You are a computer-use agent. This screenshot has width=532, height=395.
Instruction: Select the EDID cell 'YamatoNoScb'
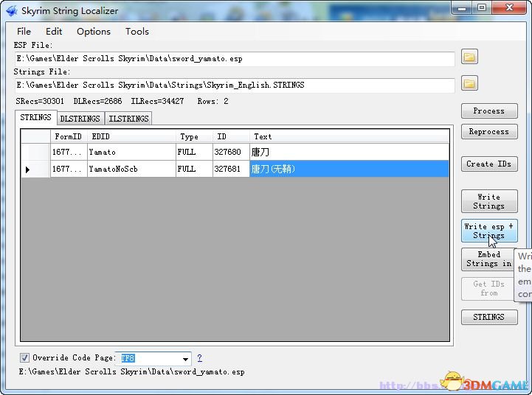pos(131,169)
